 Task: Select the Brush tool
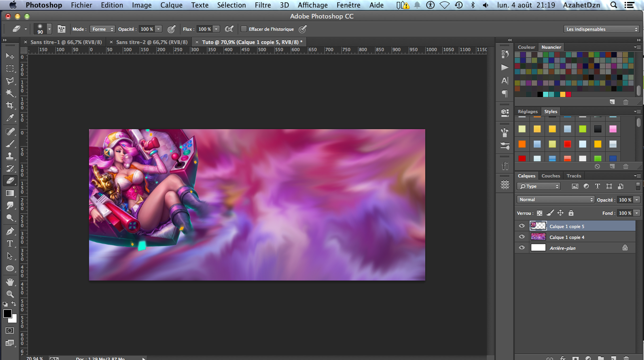[9, 143]
